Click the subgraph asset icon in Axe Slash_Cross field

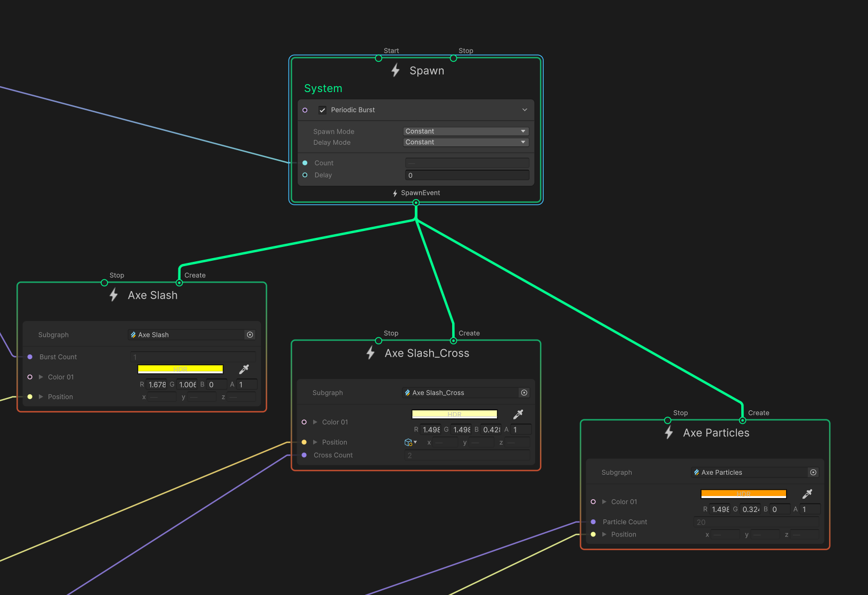[406, 392]
